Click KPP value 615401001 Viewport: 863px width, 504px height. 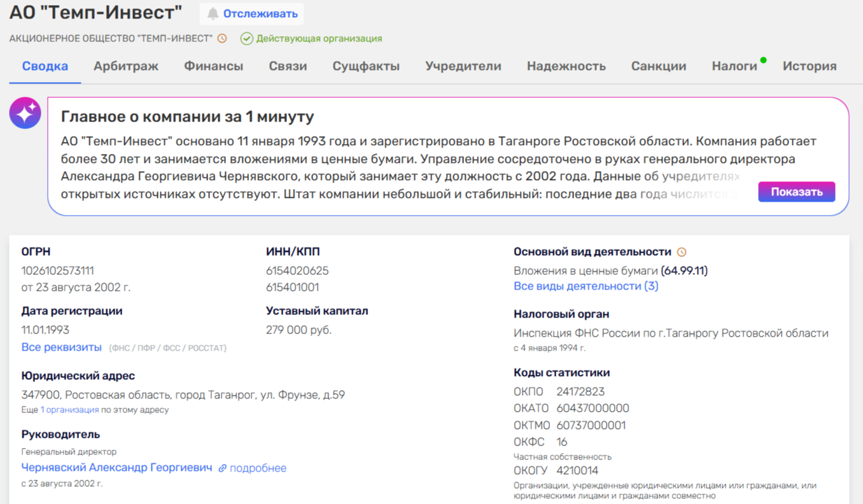tap(293, 287)
